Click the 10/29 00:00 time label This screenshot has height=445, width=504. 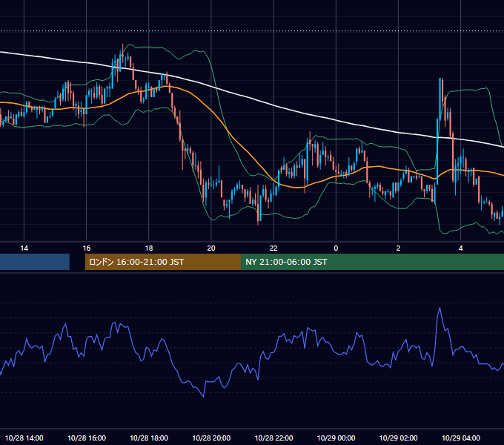click(x=336, y=438)
